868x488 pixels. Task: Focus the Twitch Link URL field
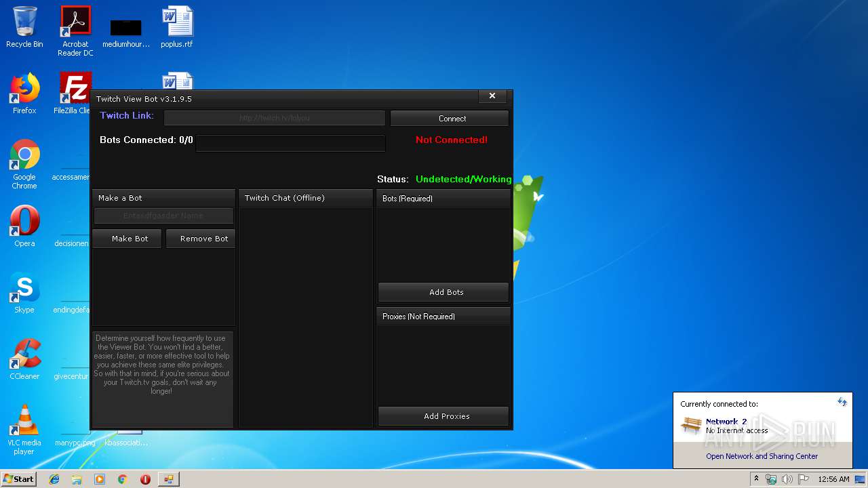click(275, 118)
